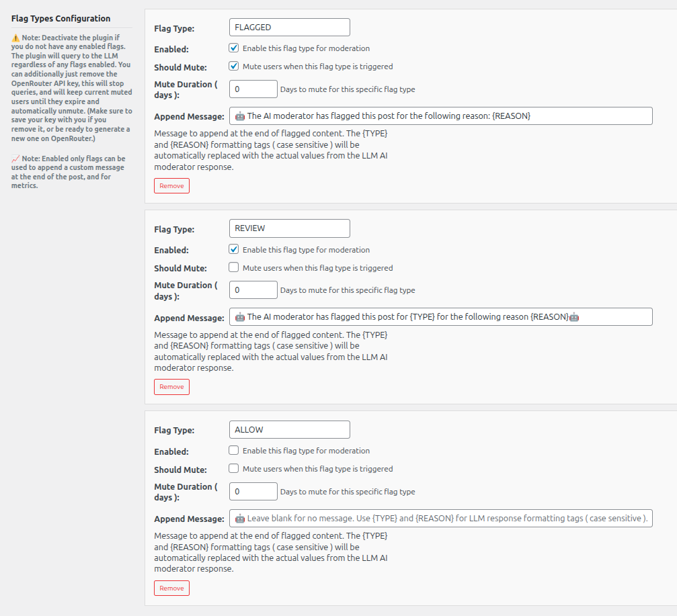Click the mute duration field for ALLOW
Viewport: 677px width, 616px height.
point(253,491)
